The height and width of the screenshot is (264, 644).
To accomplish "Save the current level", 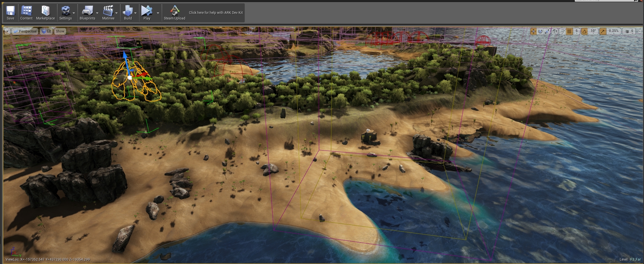I will click(x=10, y=13).
